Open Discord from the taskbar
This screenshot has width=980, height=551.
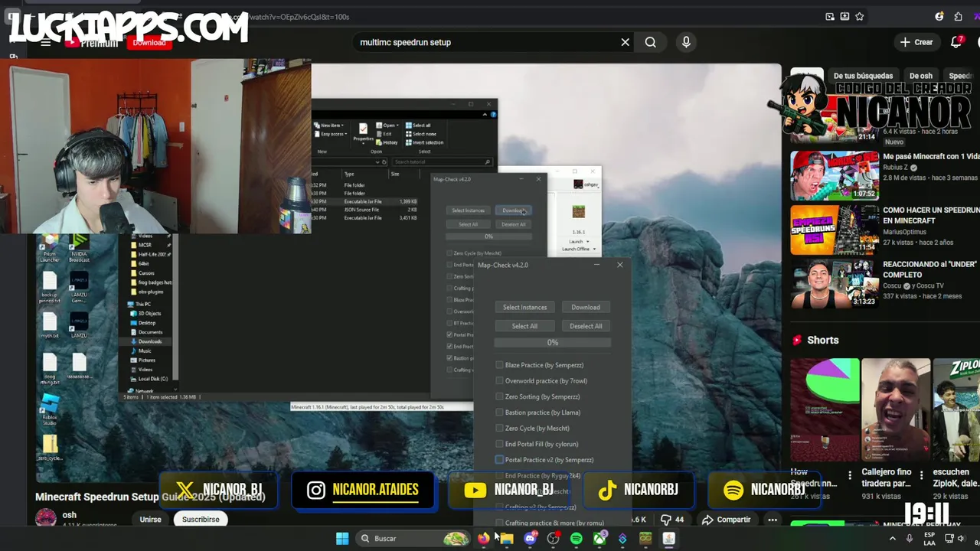coord(530,538)
